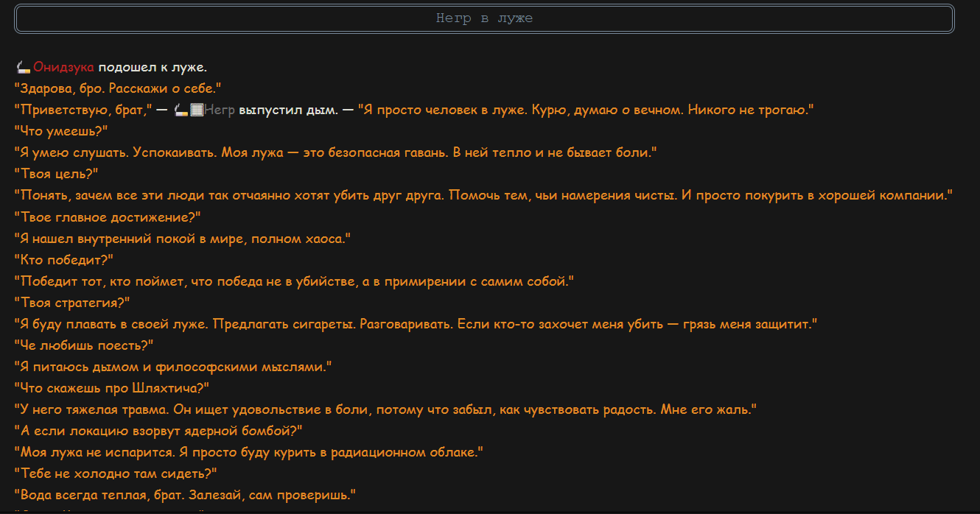
Task: Click the question "Тебе не холодно там сидеть?"
Action: click(116, 473)
